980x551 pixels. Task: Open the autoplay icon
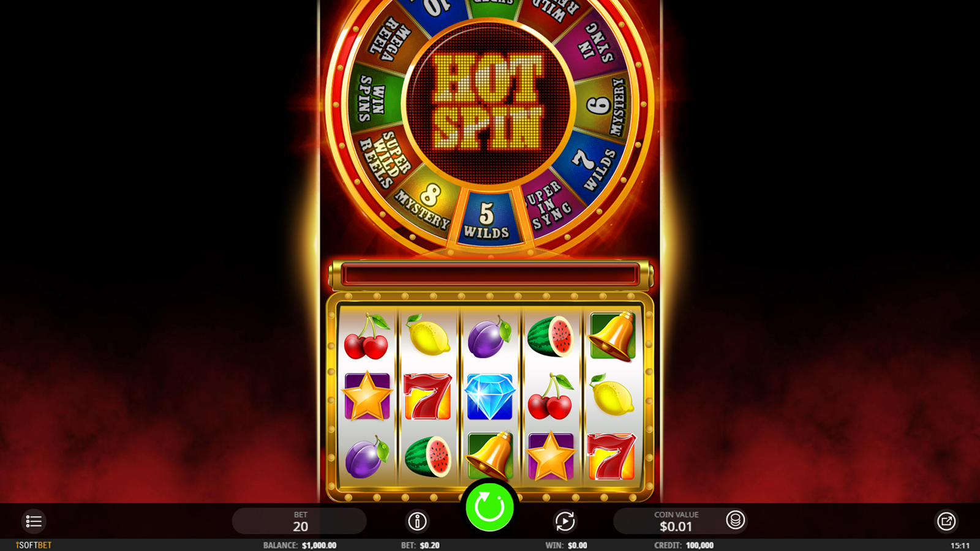coord(565,522)
